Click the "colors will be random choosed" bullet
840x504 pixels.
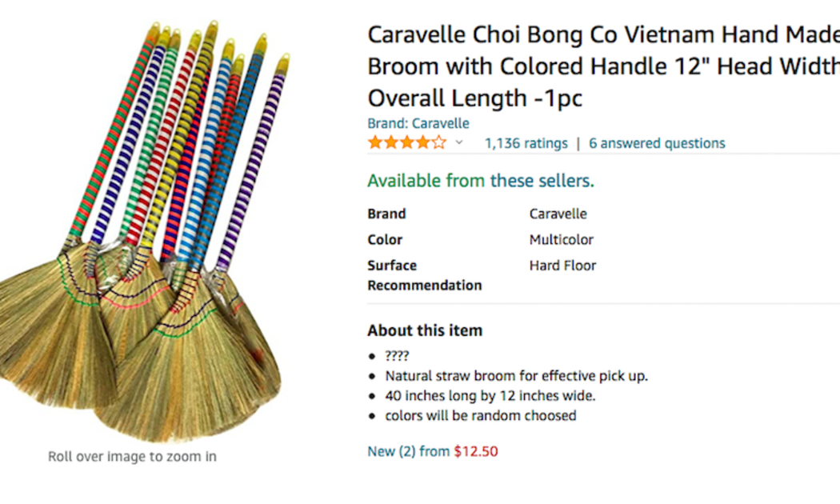click(x=480, y=415)
